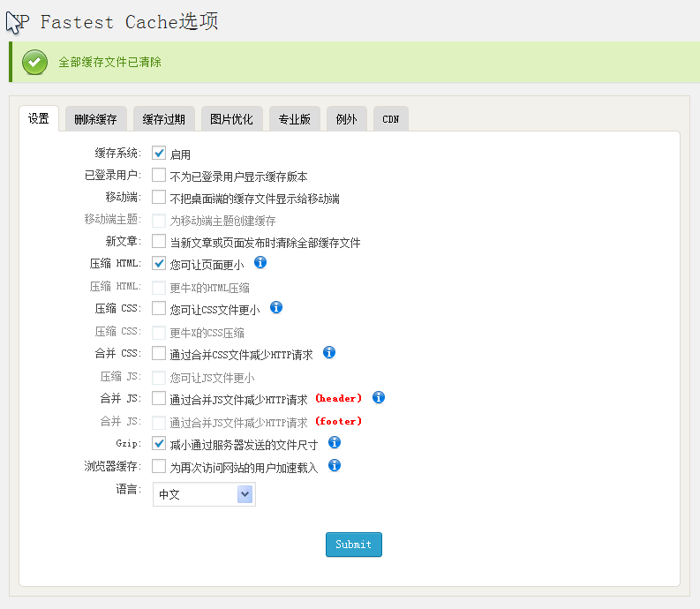The width and height of the screenshot is (700, 609).
Task: Open the 删除缓存 tab
Action: [96, 119]
